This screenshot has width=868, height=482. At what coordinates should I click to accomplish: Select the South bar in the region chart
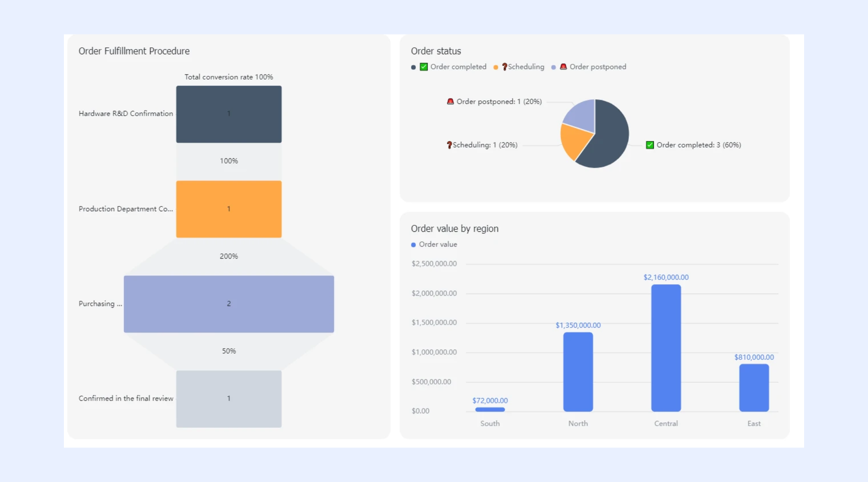pos(490,409)
